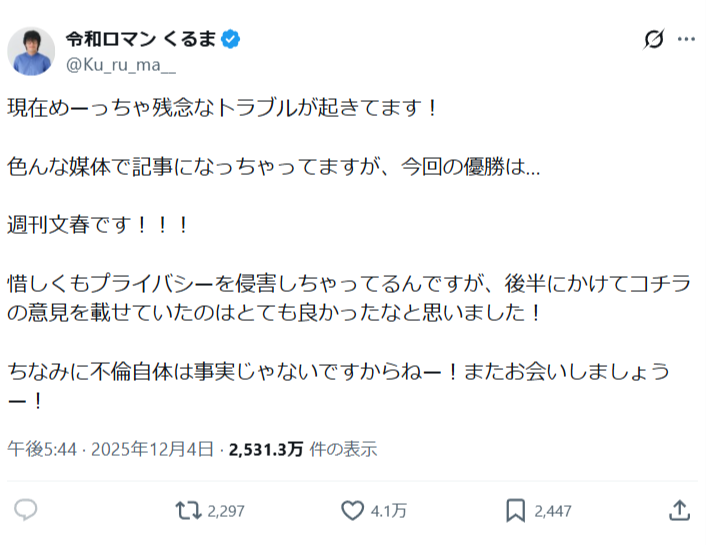
Task: Click the blue verified badge
Action: coord(230,40)
